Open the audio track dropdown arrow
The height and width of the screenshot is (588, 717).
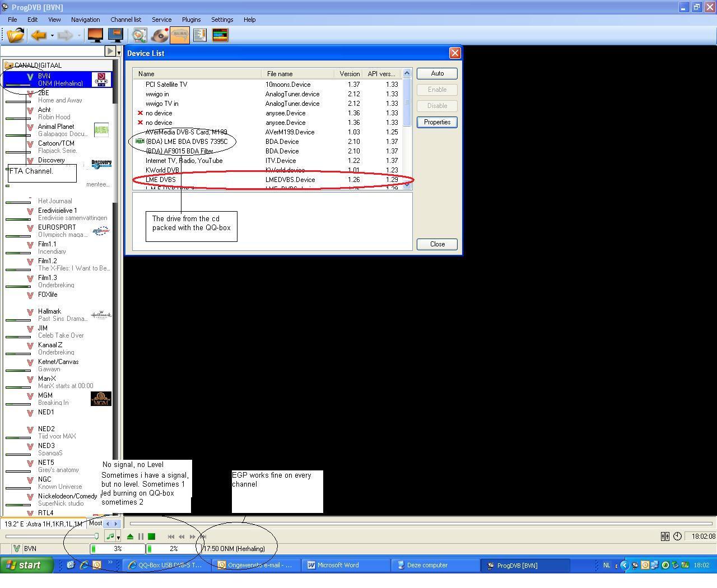coord(118,537)
